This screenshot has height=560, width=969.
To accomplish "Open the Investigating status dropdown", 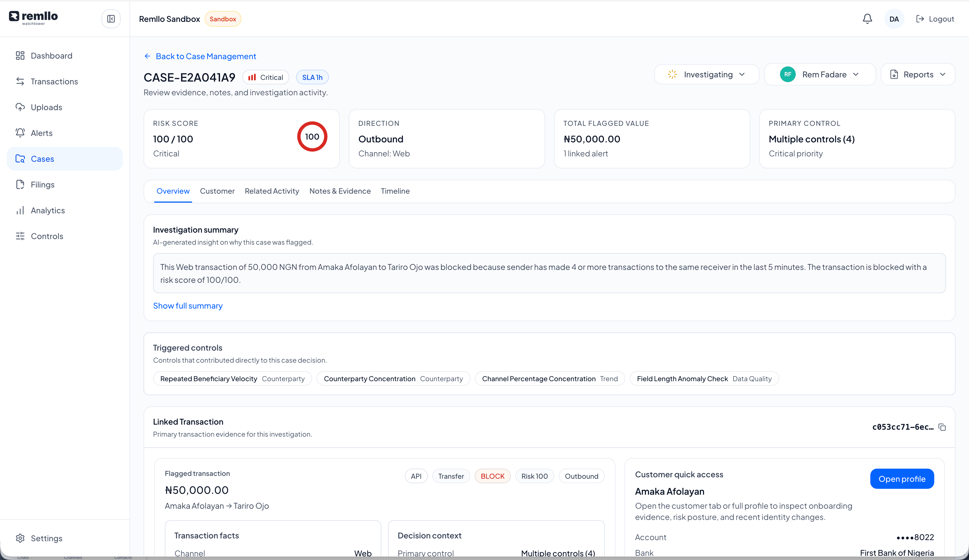I will tap(706, 74).
